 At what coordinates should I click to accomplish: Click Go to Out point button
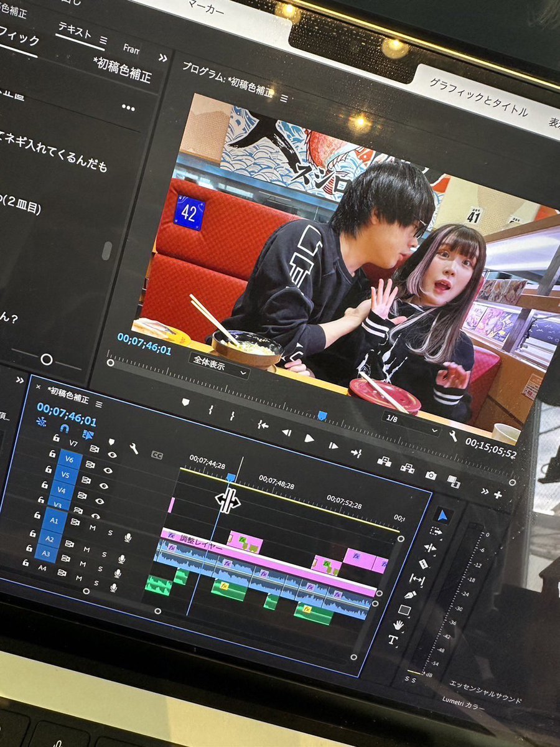click(356, 453)
